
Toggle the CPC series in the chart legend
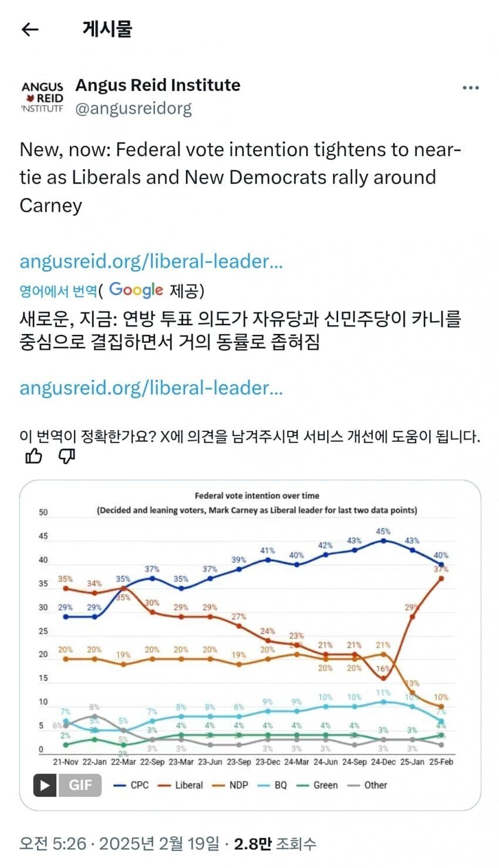[x=141, y=785]
